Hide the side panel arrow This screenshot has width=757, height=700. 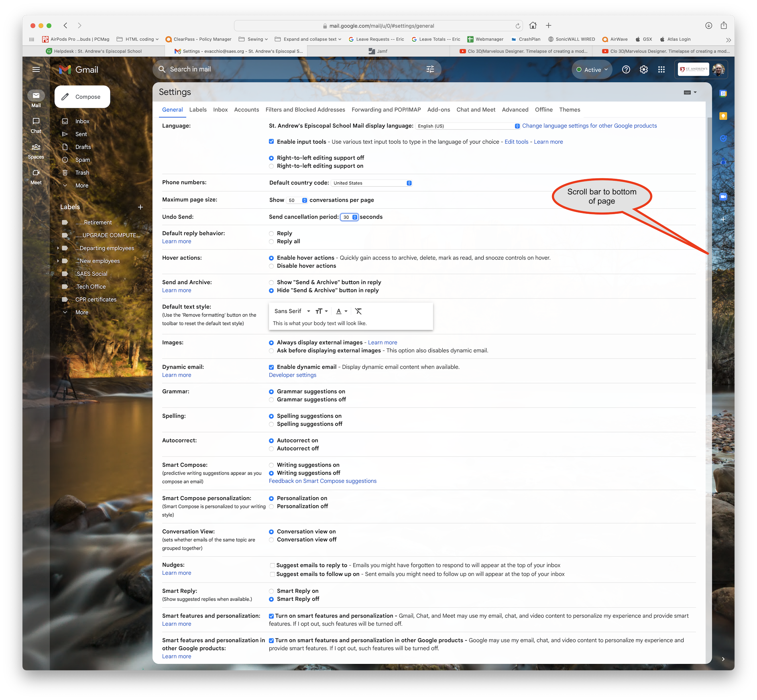point(723,659)
